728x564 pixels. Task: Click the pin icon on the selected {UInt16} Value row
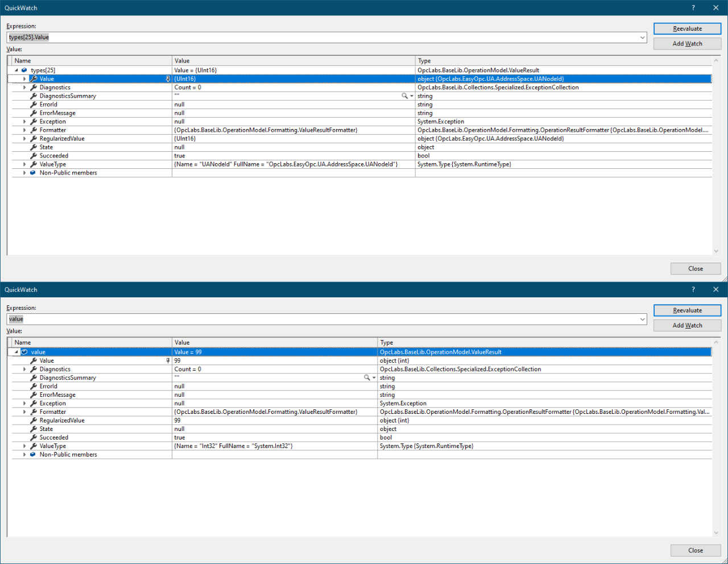coord(168,79)
